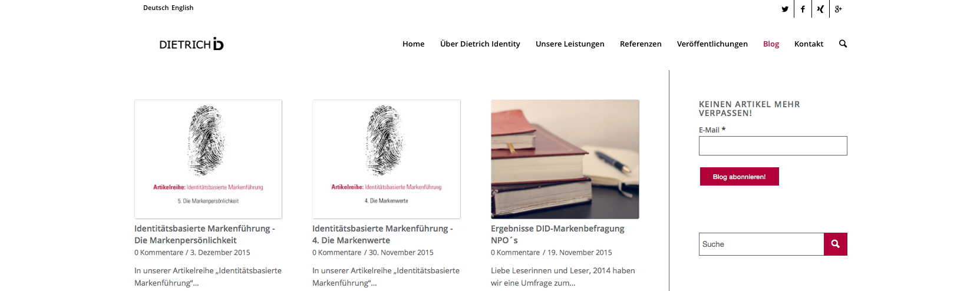Go to the Referenzen page

(x=641, y=44)
